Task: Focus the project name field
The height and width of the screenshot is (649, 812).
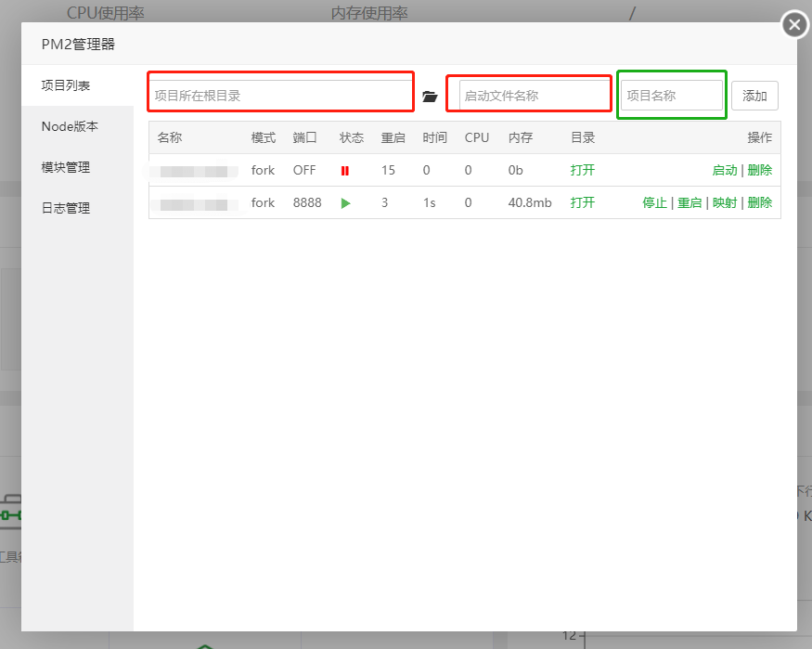Action: 672,96
